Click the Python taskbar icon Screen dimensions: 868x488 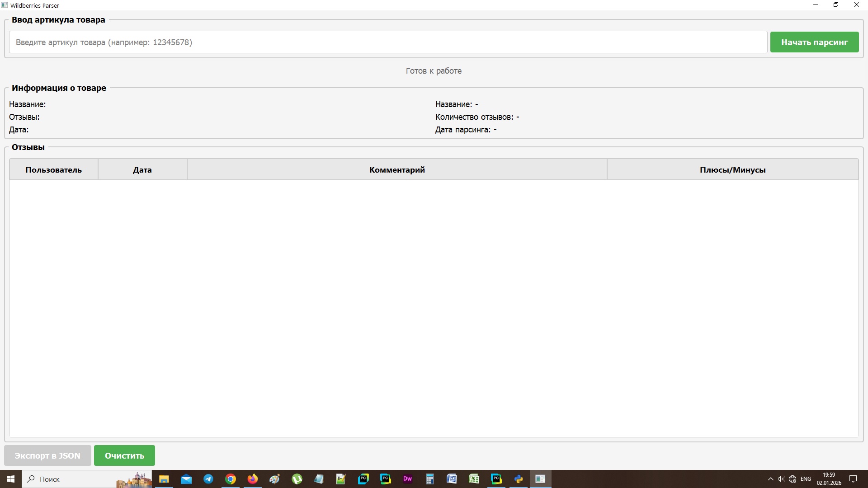click(518, 479)
